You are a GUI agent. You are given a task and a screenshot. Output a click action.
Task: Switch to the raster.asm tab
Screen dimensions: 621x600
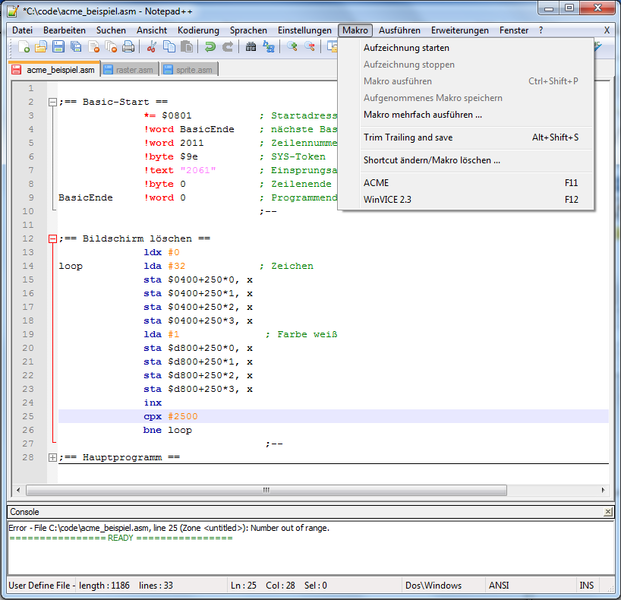click(130, 70)
